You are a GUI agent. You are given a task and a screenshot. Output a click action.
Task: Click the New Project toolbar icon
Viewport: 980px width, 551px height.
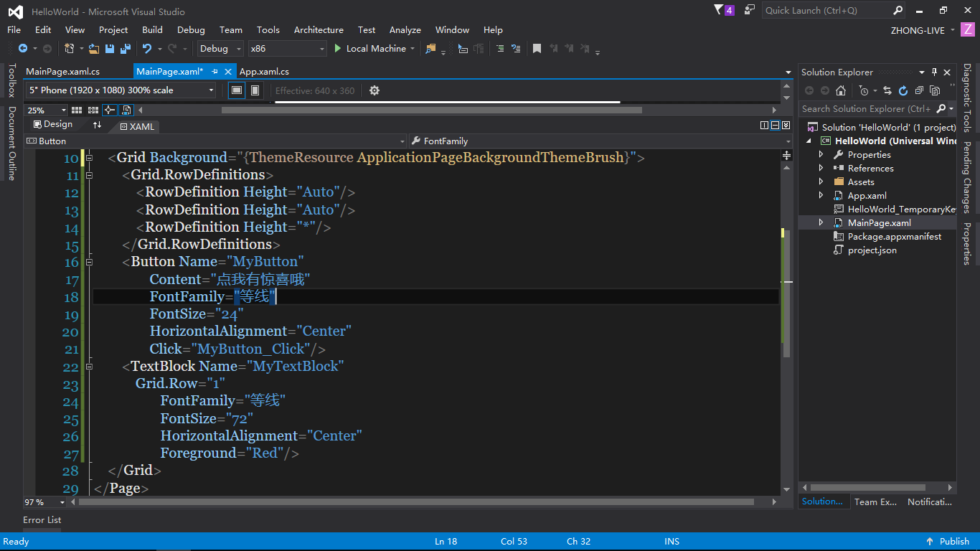(70, 48)
